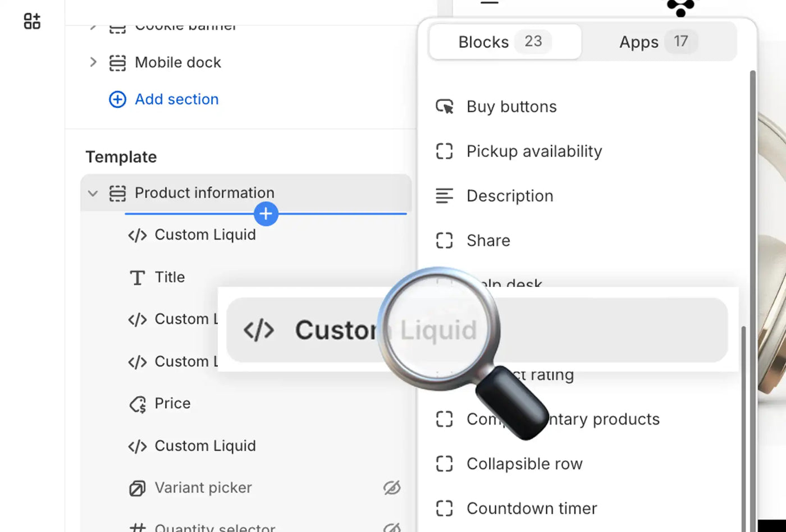786x532 pixels.
Task: Click the Product information section icon
Action: (x=117, y=193)
